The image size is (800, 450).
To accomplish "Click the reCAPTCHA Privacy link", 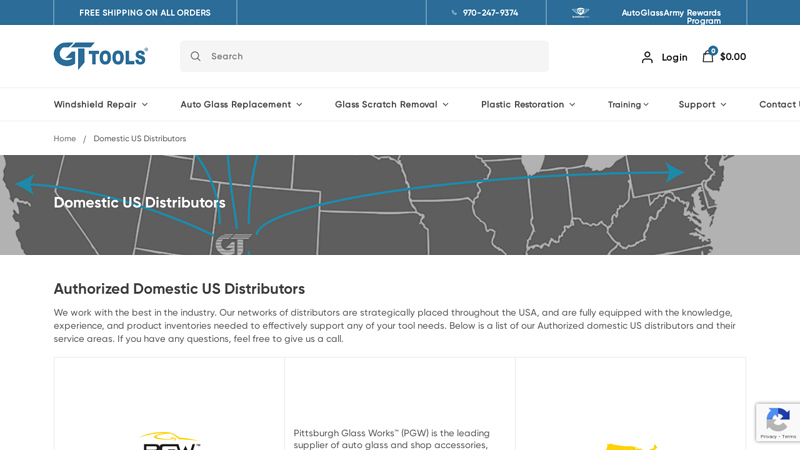I will (x=768, y=436).
